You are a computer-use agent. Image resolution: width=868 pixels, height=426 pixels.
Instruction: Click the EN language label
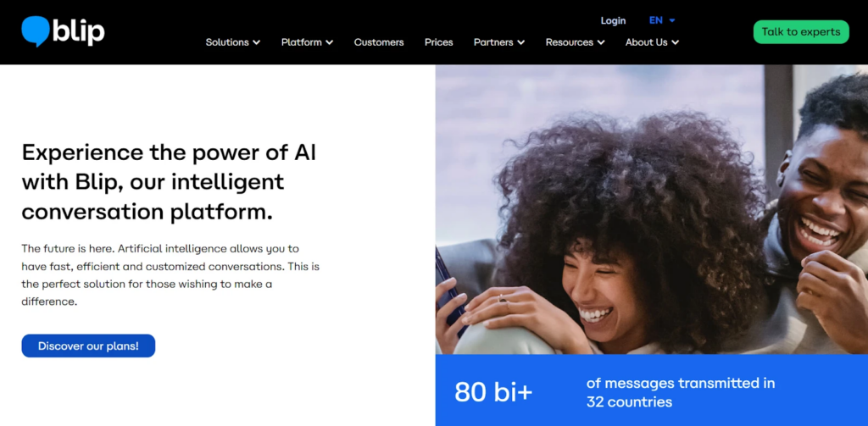655,20
